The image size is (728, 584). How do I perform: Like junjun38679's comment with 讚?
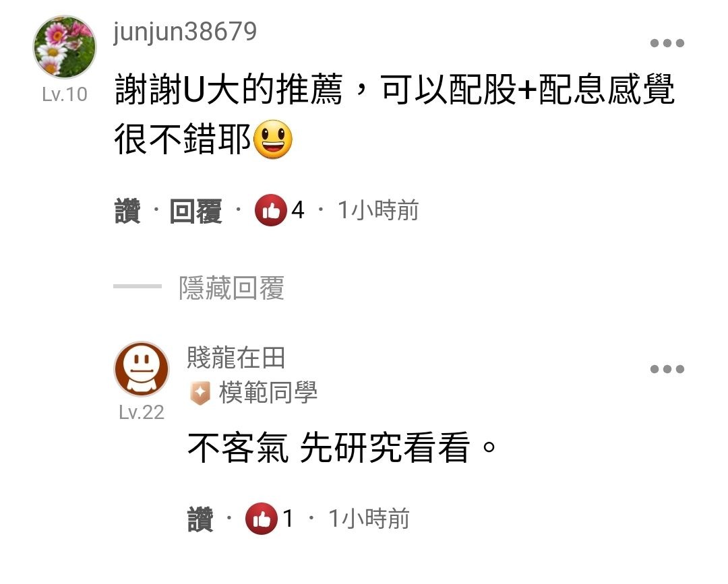coord(127,211)
